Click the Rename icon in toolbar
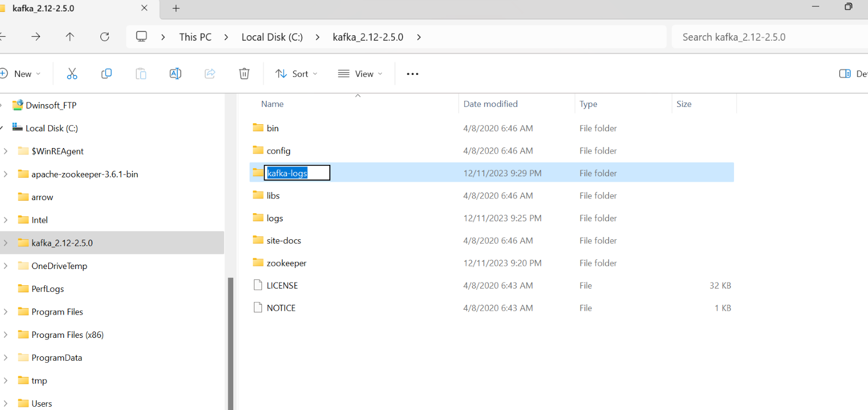 (175, 74)
